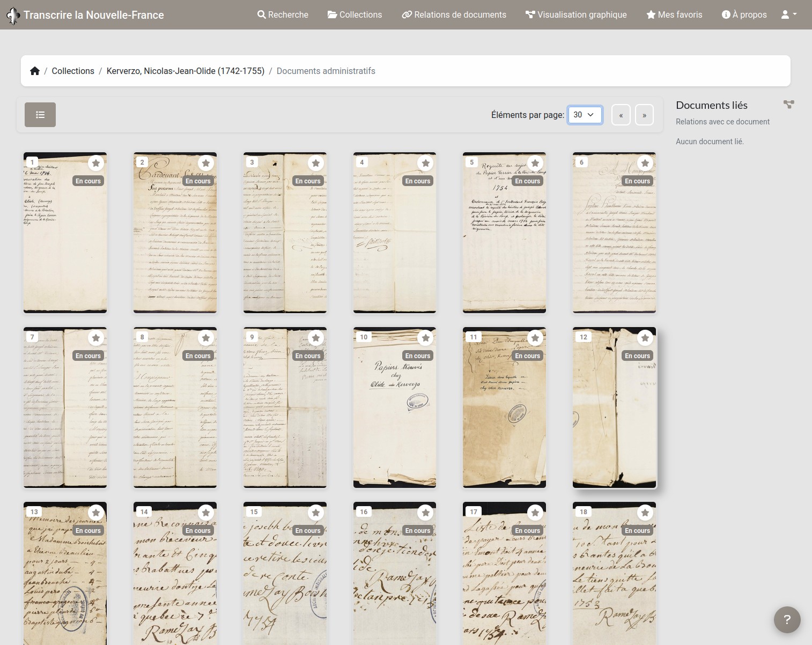Screen dimensions: 812x645
Task: Click the fleur-de-lis site logo
Action: coord(13,16)
